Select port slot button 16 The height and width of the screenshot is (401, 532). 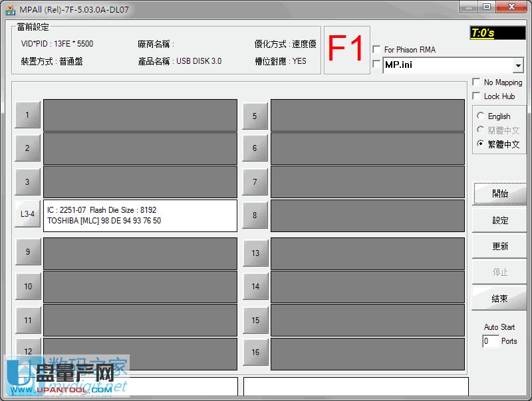tap(255, 352)
